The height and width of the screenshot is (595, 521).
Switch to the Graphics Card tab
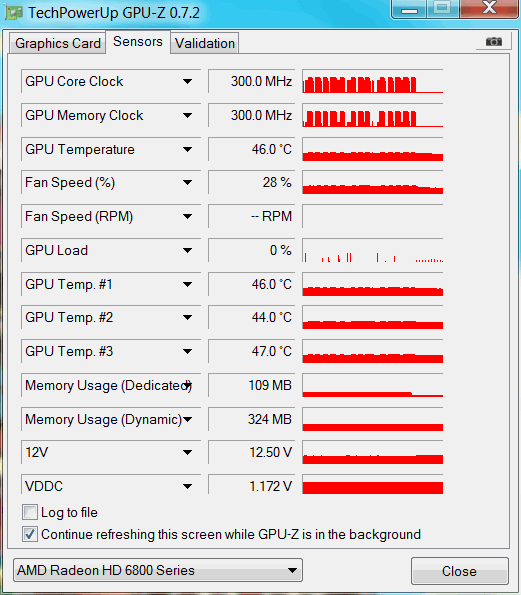click(58, 43)
